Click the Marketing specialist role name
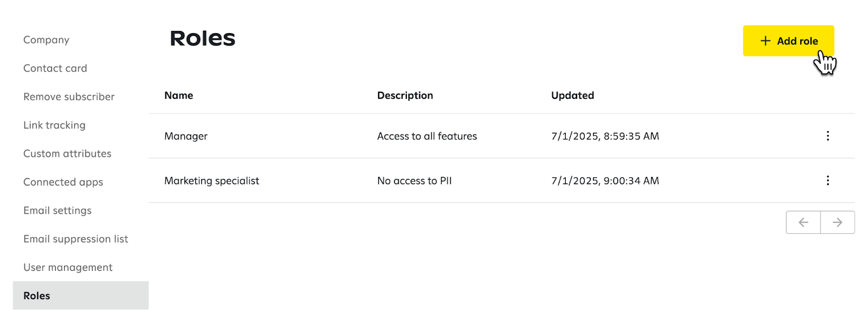Image resolution: width=868 pixels, height=323 pixels. tap(212, 181)
